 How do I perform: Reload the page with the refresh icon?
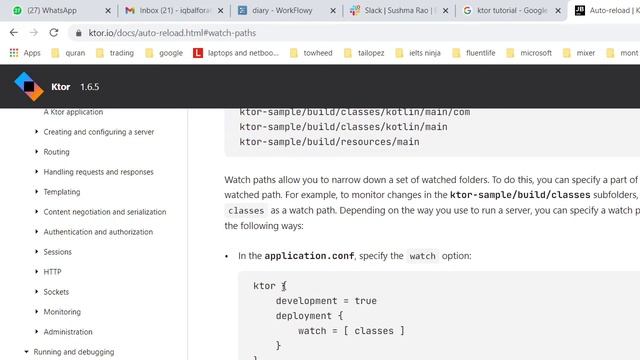click(54, 33)
